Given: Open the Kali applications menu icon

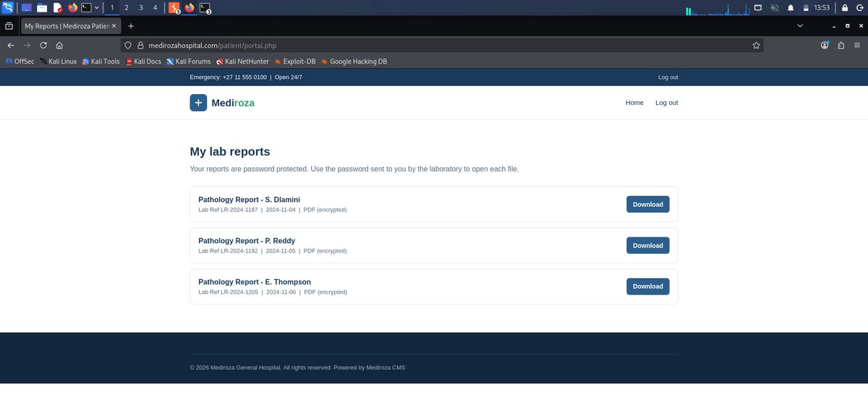Looking at the screenshot, I should coord(7,7).
